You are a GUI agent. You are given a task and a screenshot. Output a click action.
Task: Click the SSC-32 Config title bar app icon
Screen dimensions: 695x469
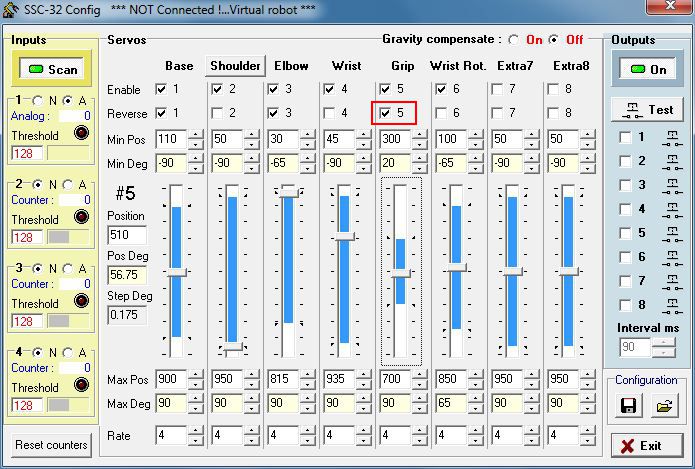pyautogui.click(x=11, y=10)
